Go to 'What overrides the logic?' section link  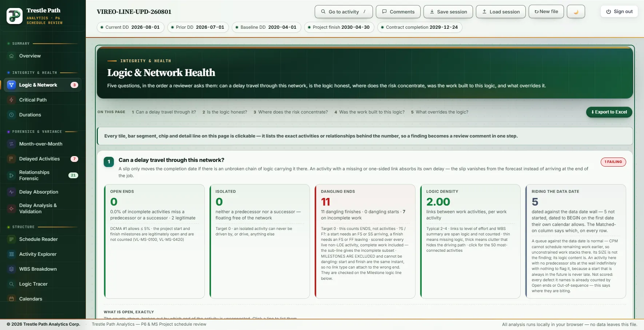[440, 112]
